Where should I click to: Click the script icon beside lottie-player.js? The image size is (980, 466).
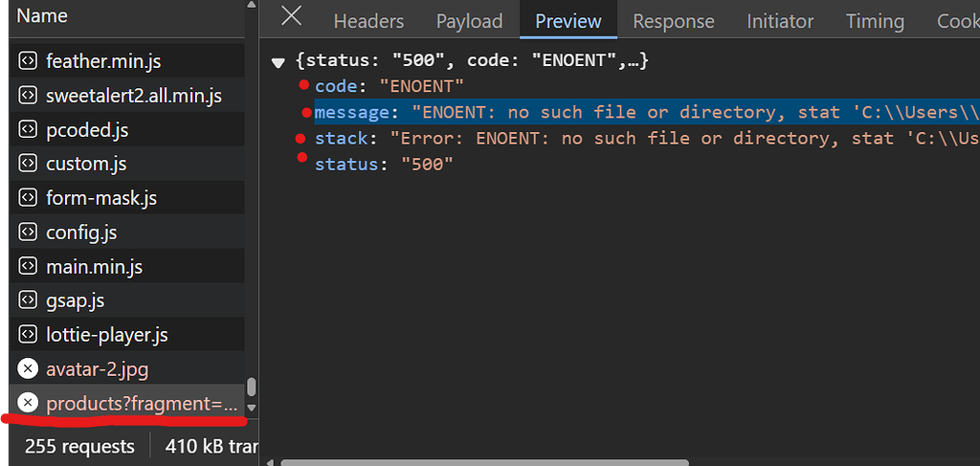(28, 335)
